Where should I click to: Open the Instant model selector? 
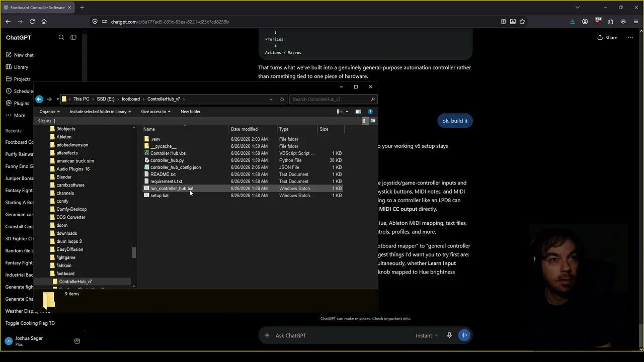[427, 335]
